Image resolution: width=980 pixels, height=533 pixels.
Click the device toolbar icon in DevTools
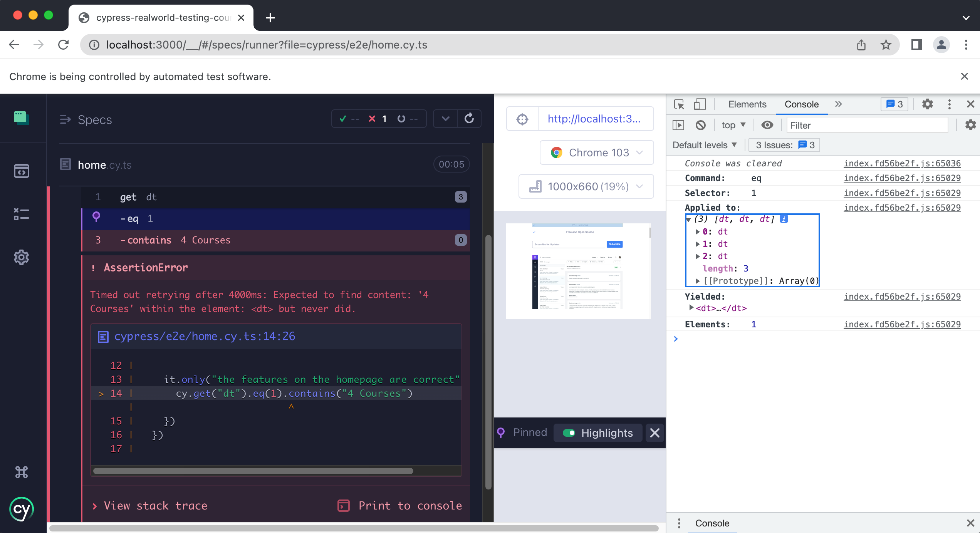coord(698,104)
